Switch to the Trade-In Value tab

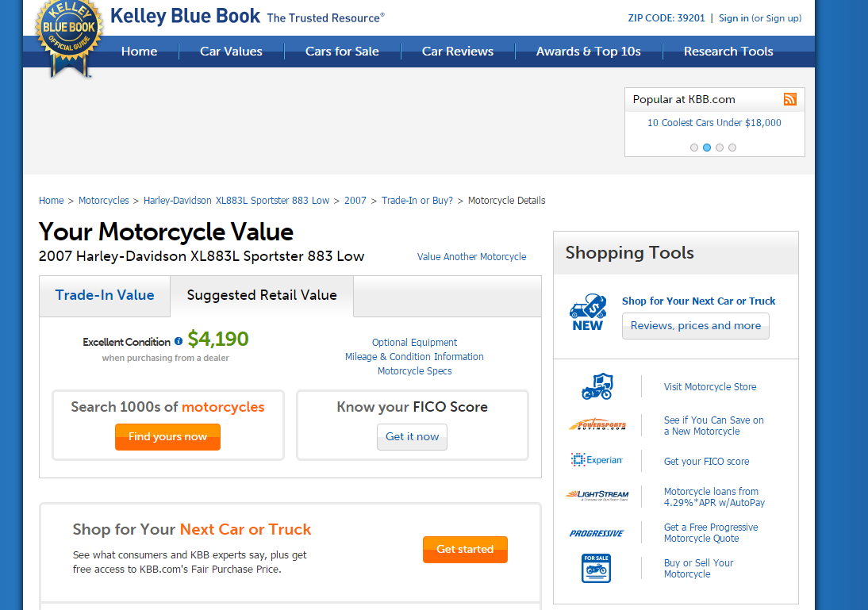(x=105, y=295)
